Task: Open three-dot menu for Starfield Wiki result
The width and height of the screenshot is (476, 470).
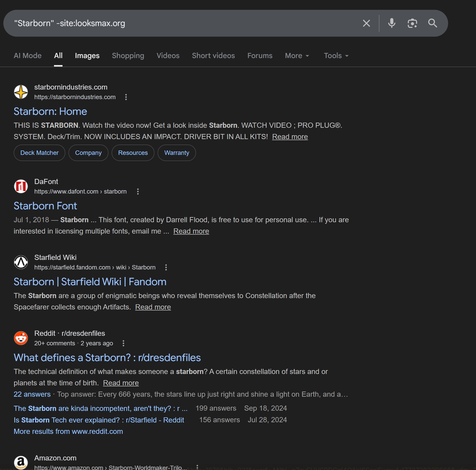Action: [x=166, y=267]
